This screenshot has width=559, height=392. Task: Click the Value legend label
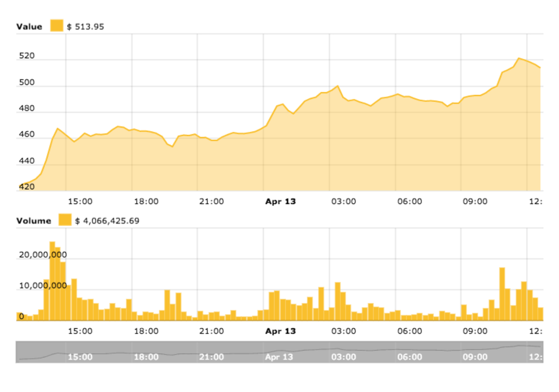[29, 27]
